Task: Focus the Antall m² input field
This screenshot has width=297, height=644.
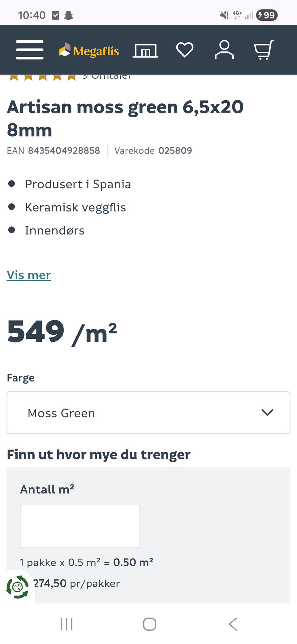Action: pos(80,526)
